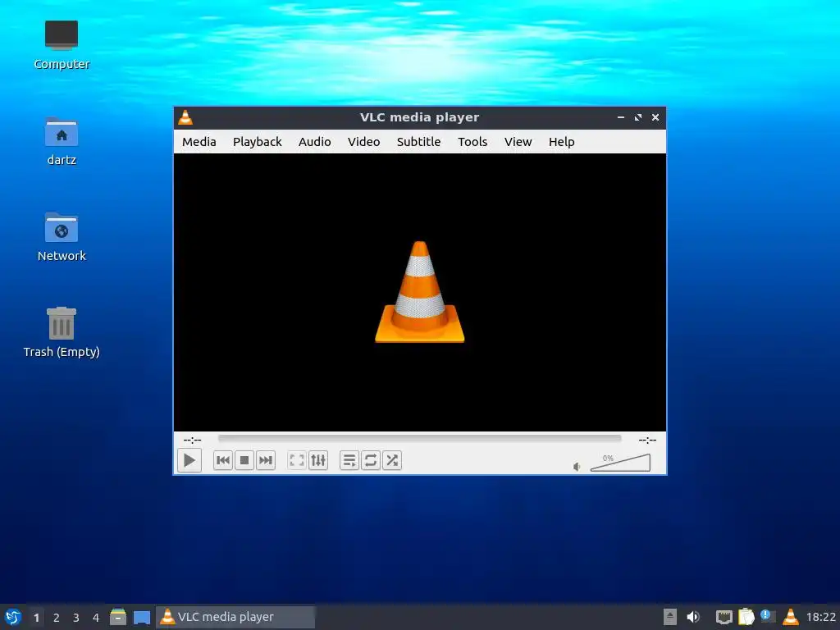Open the Media menu
Screen dimensions: 840x630
click(x=199, y=142)
